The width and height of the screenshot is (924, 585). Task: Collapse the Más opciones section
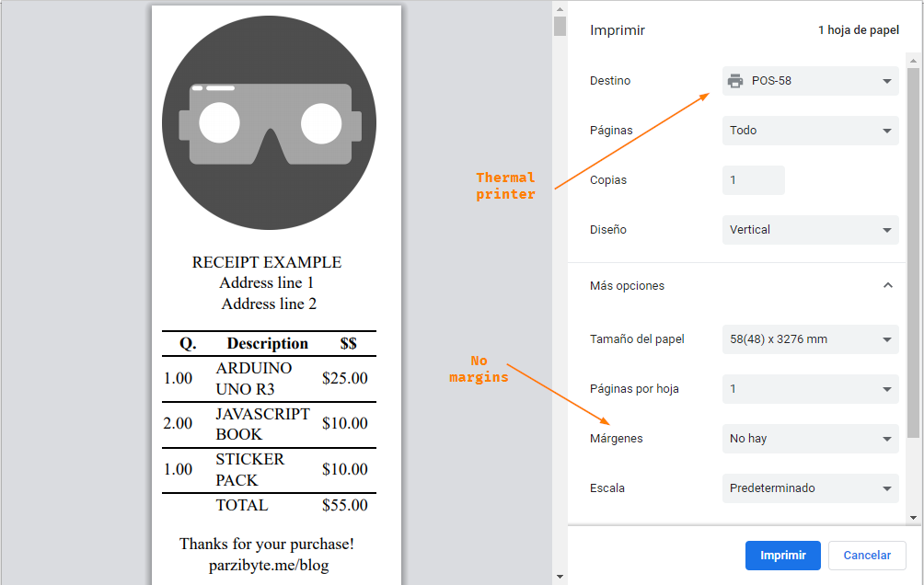point(886,285)
